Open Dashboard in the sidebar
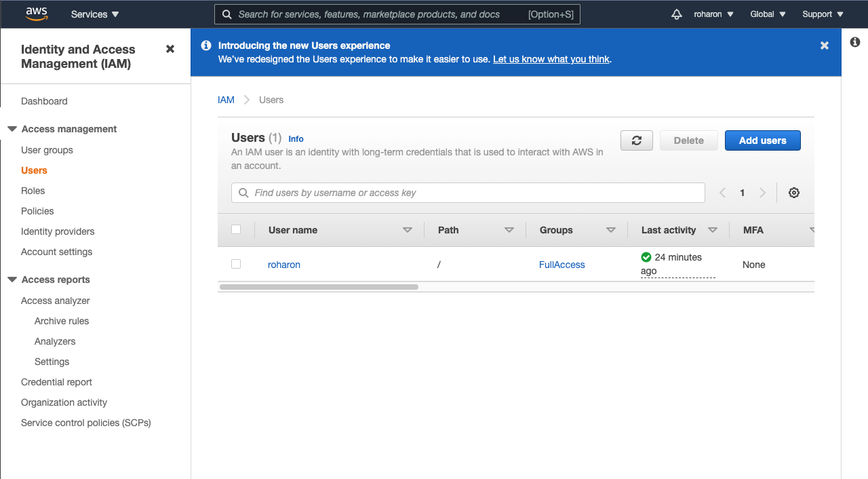 44,101
